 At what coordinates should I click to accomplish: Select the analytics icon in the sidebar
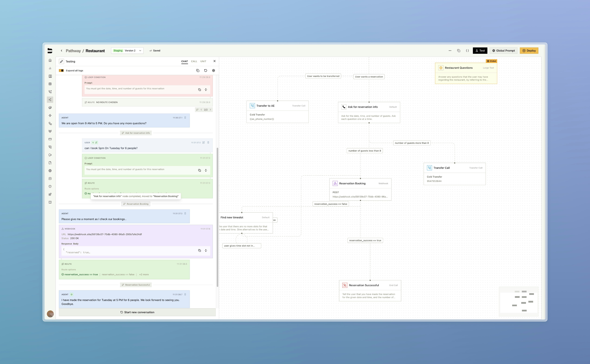point(50,68)
